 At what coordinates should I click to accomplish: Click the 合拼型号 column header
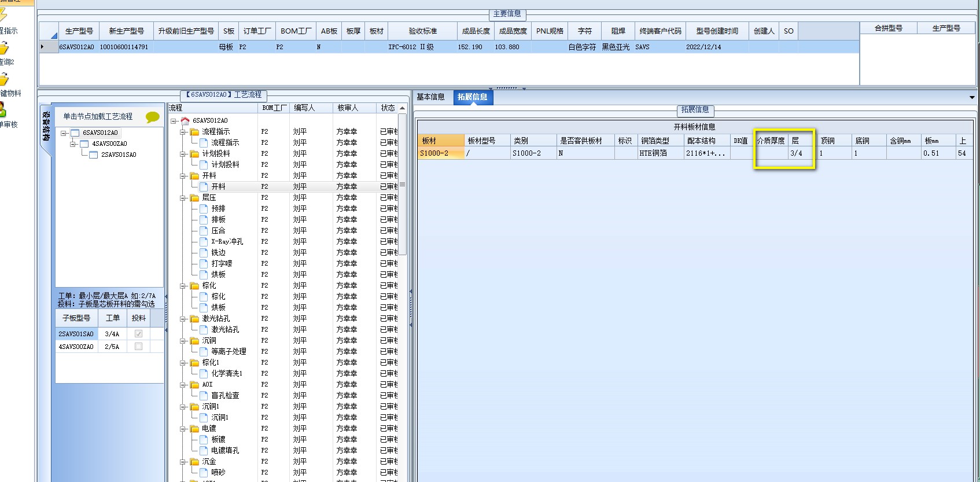pos(889,28)
